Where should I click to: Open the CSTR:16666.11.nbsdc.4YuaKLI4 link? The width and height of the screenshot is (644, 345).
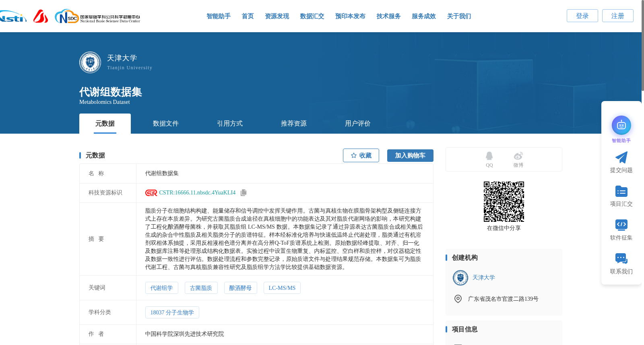[x=197, y=193]
